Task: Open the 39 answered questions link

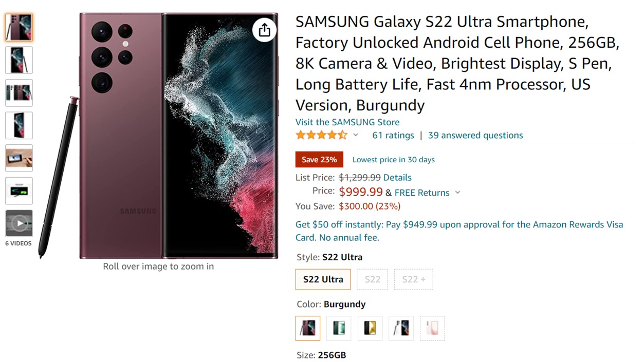Action: [x=475, y=135]
